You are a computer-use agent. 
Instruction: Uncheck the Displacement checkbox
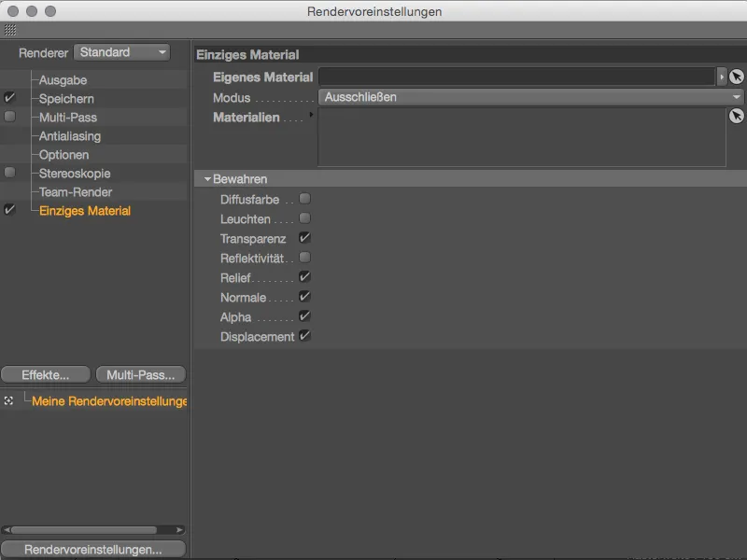pyautogui.click(x=305, y=336)
